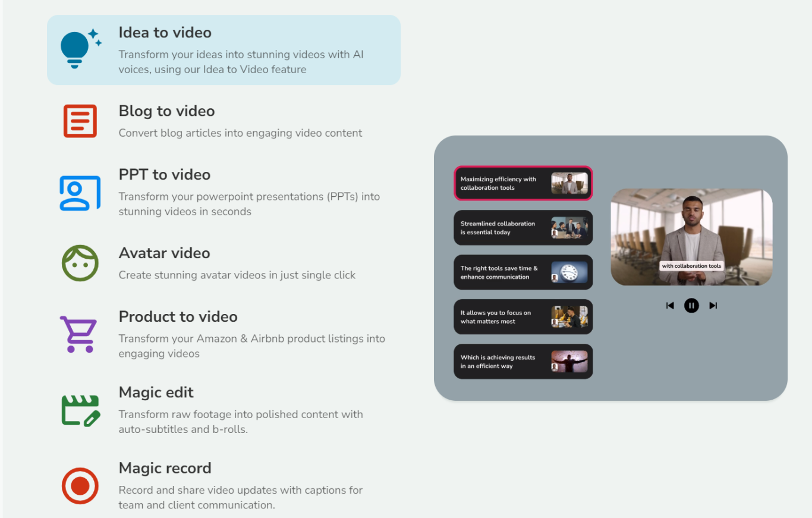Click clock thumbnail in 'The right tools' card

569,272
